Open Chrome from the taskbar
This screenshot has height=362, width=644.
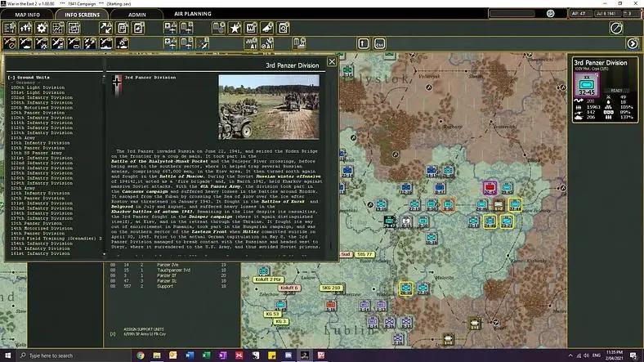(141, 355)
